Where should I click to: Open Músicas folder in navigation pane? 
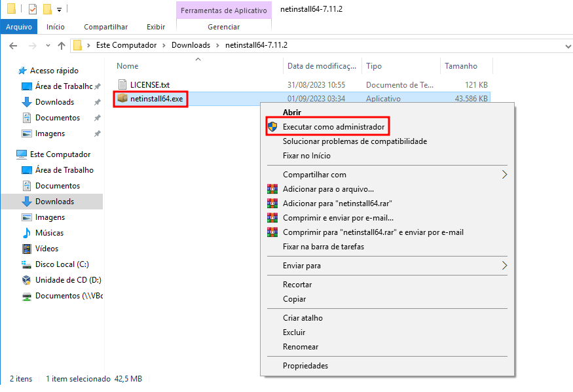[x=49, y=233]
